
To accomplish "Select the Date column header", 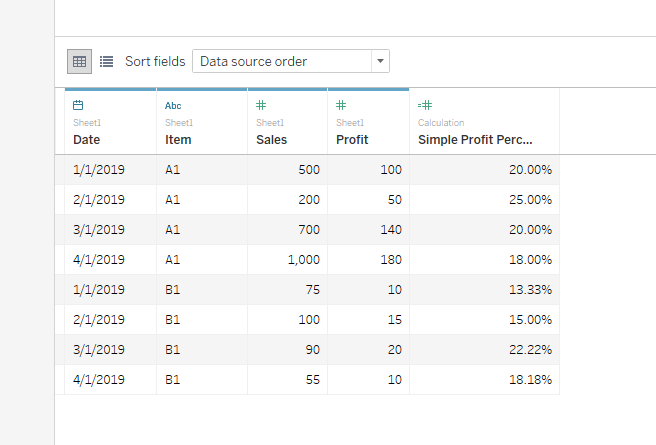I will (x=87, y=140).
